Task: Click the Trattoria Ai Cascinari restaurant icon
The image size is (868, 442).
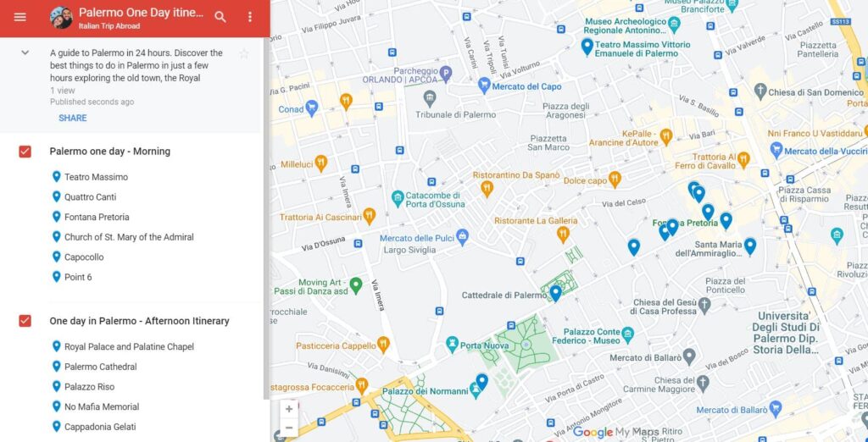Action: pos(370,216)
